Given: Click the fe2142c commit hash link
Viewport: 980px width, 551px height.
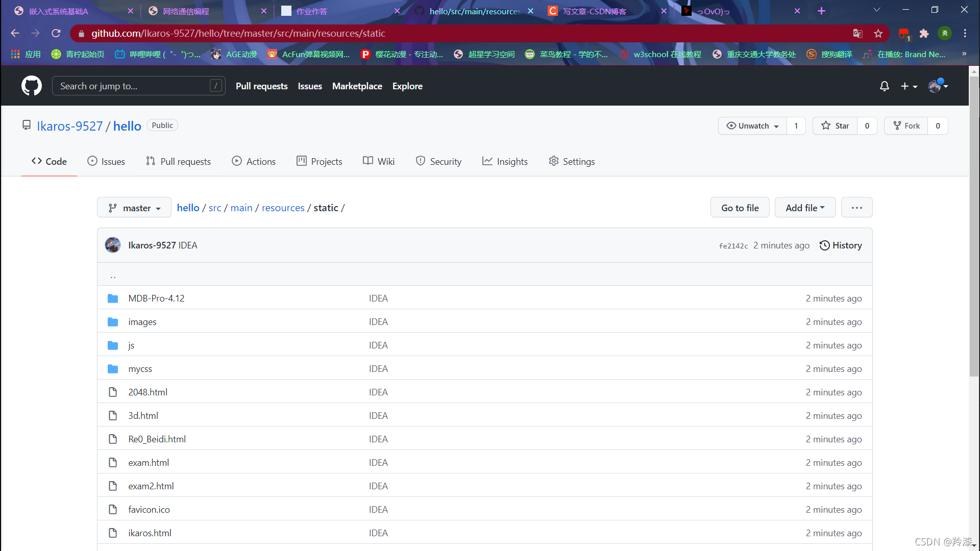Looking at the screenshot, I should coord(734,245).
